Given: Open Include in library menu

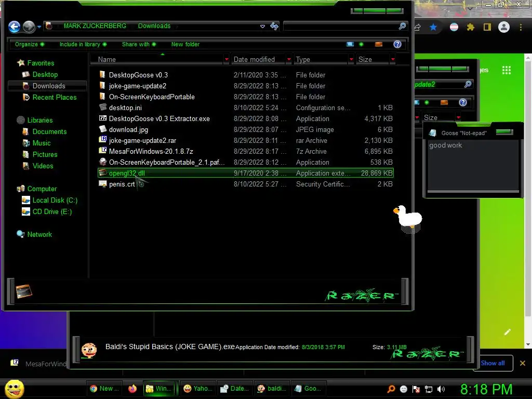Looking at the screenshot, I should tap(83, 44).
